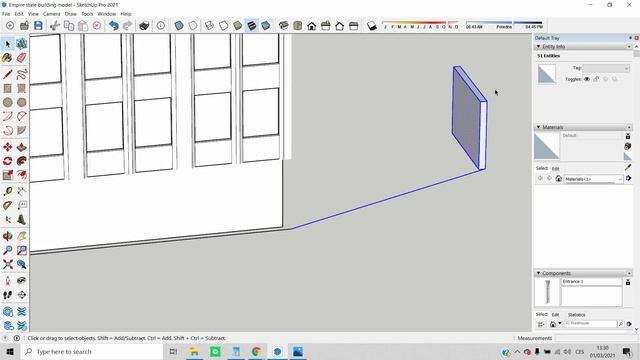Open the Draw menu
640x360 pixels.
click(71, 14)
